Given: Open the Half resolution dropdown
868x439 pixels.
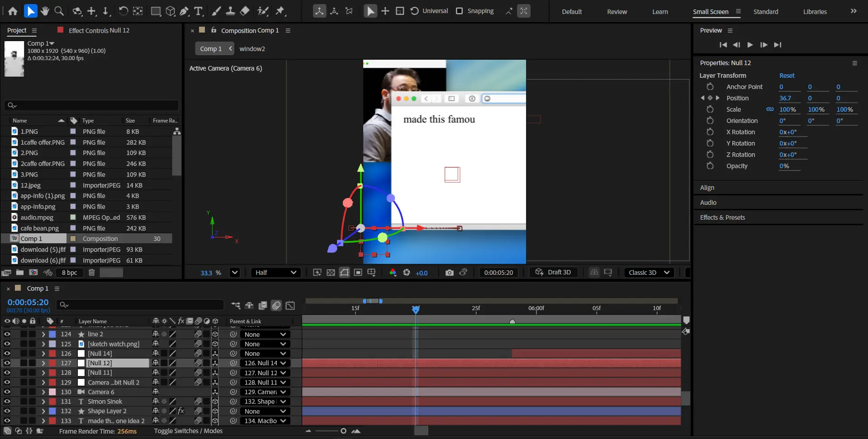Looking at the screenshot, I should [x=275, y=273].
